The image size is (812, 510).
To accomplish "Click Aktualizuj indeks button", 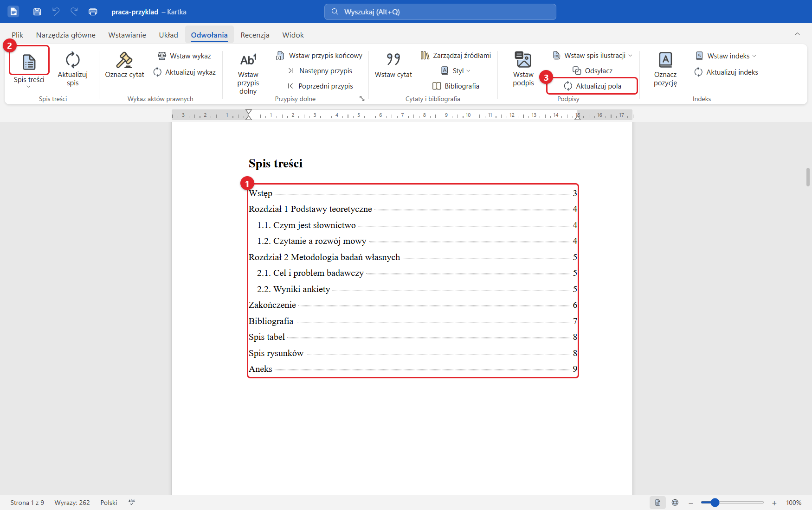I will pyautogui.click(x=726, y=72).
